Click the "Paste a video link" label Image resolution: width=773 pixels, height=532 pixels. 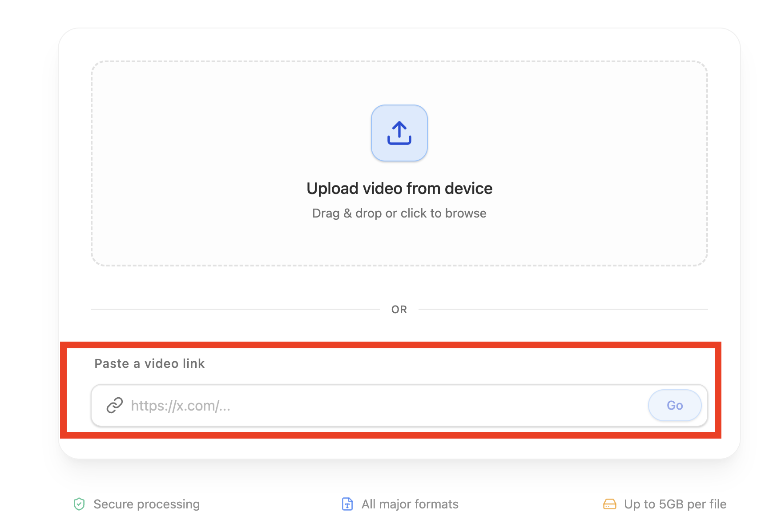[149, 363]
